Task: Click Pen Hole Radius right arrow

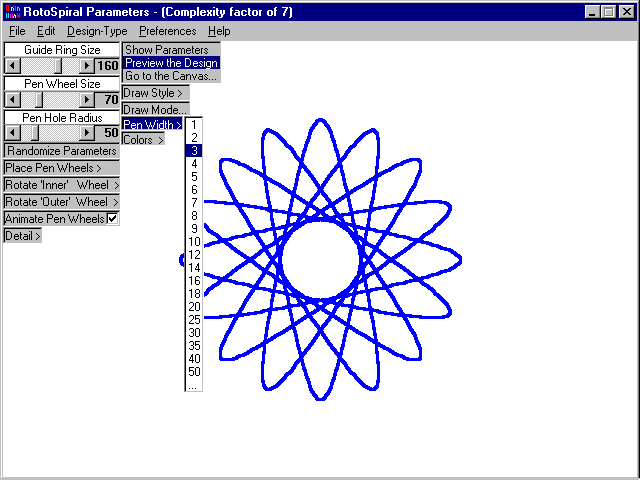Action: [x=87, y=133]
